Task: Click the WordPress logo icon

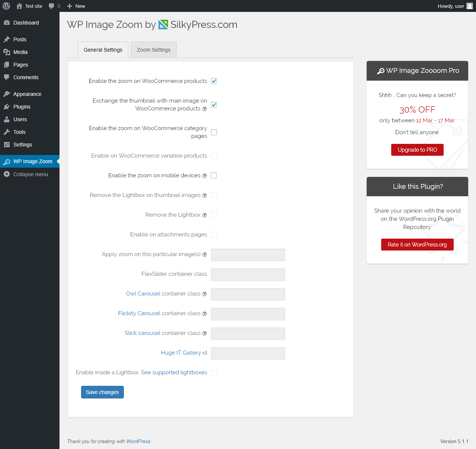Action: [6, 6]
